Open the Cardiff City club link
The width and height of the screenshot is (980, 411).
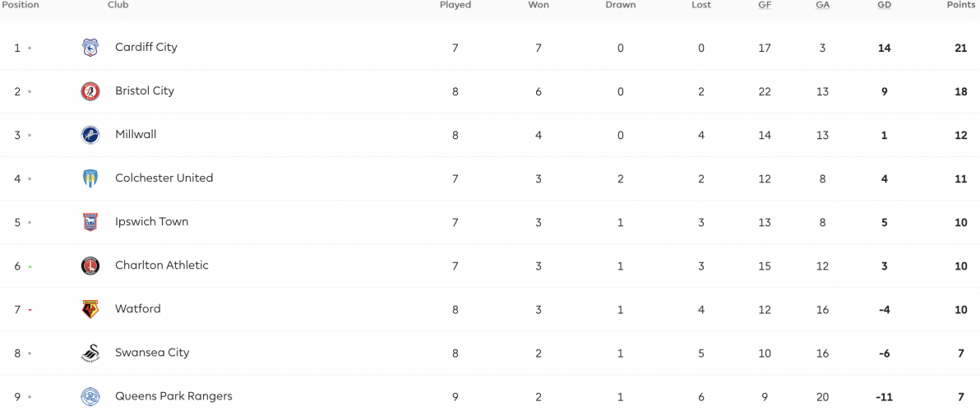tap(146, 47)
